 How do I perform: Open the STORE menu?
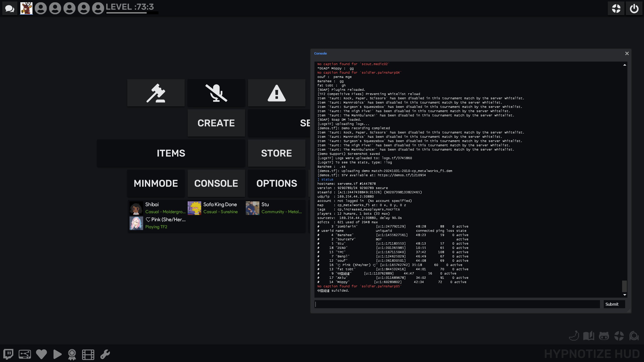(276, 153)
